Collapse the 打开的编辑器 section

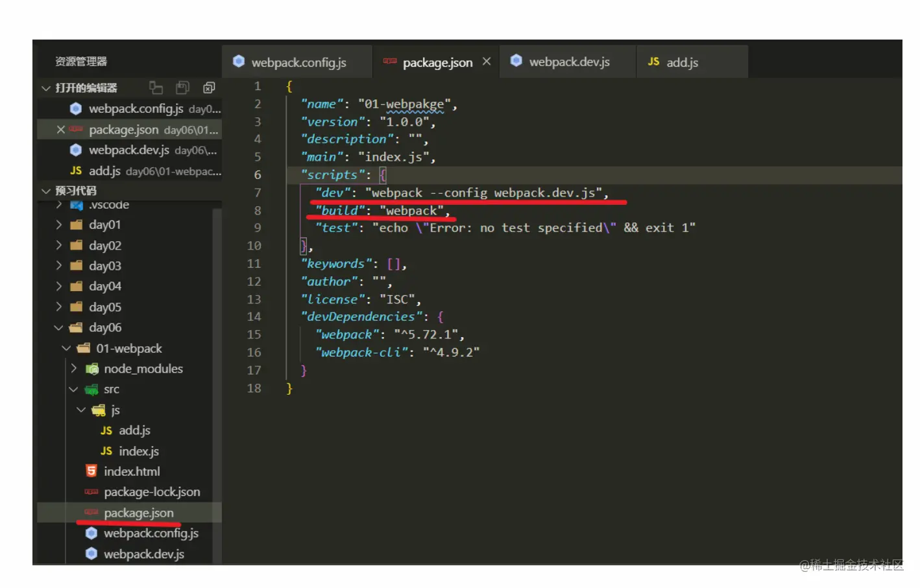point(45,88)
